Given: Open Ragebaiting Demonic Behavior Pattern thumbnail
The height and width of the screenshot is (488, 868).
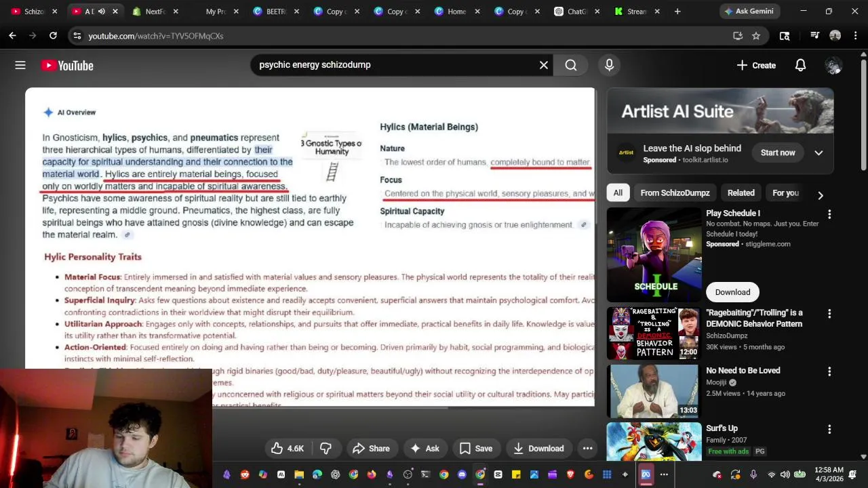Looking at the screenshot, I should click(x=654, y=333).
